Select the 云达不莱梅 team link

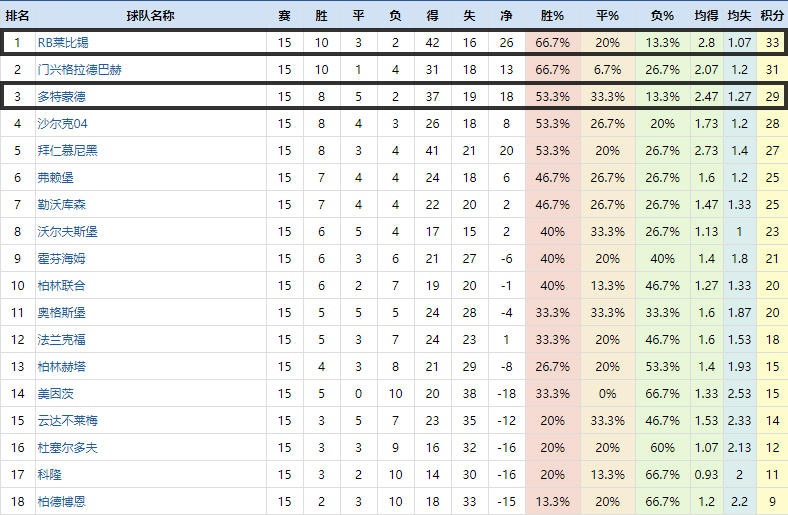pos(67,420)
